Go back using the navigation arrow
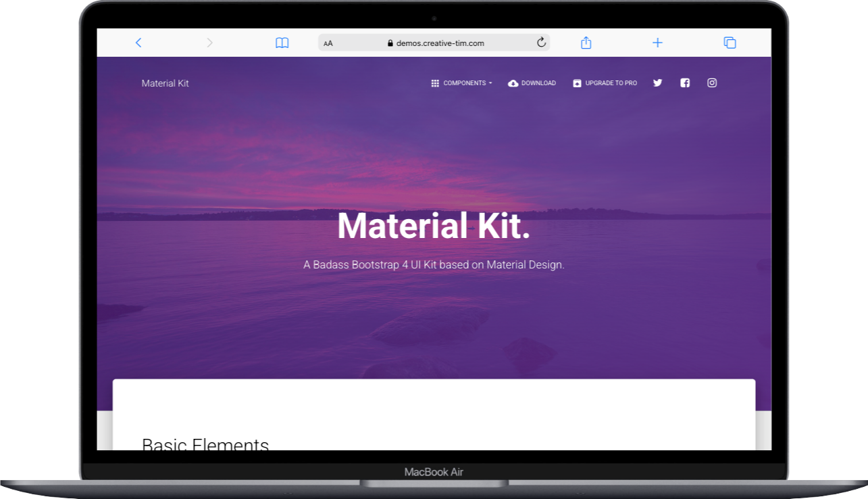The image size is (868, 499). pos(138,42)
